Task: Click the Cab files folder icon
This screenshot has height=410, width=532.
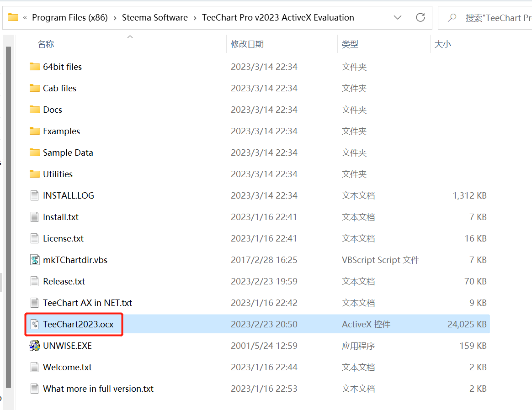Action: [35, 88]
